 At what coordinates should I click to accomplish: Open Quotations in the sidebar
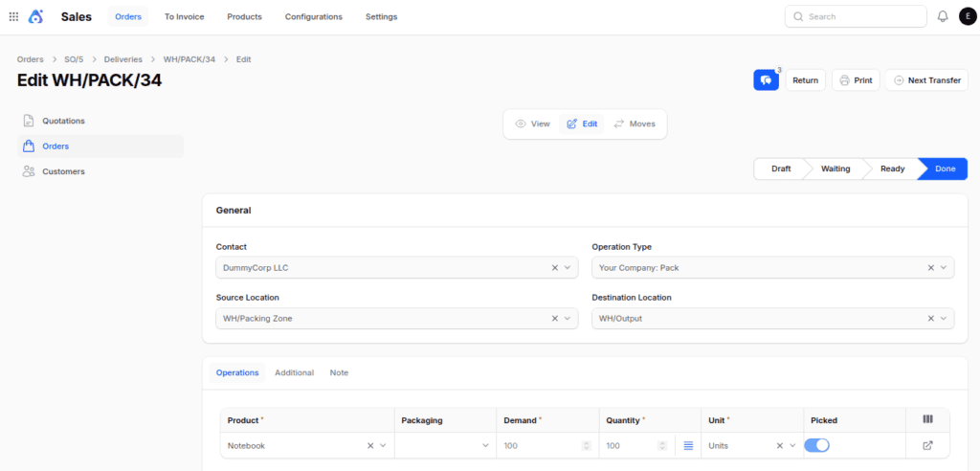point(100,121)
